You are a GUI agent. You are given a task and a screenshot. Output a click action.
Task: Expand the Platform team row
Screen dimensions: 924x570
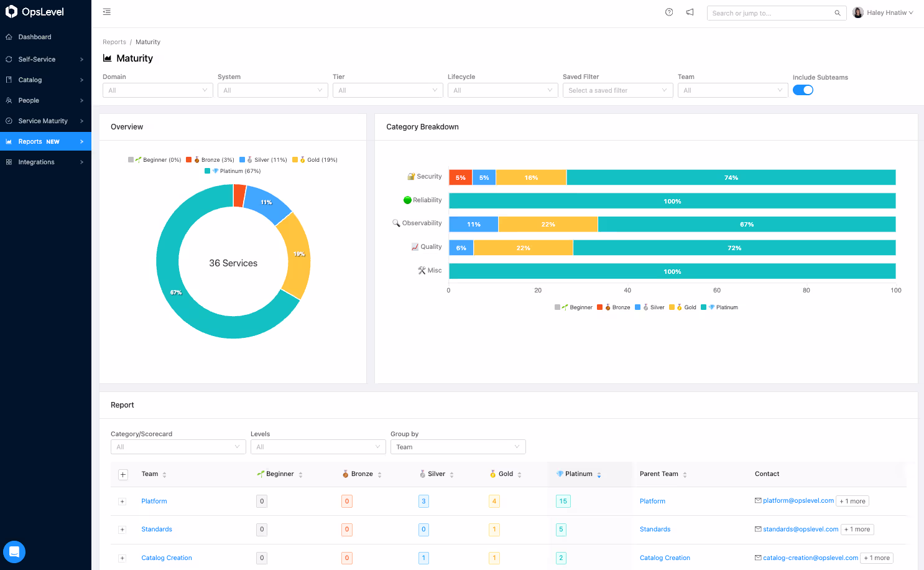point(122,502)
